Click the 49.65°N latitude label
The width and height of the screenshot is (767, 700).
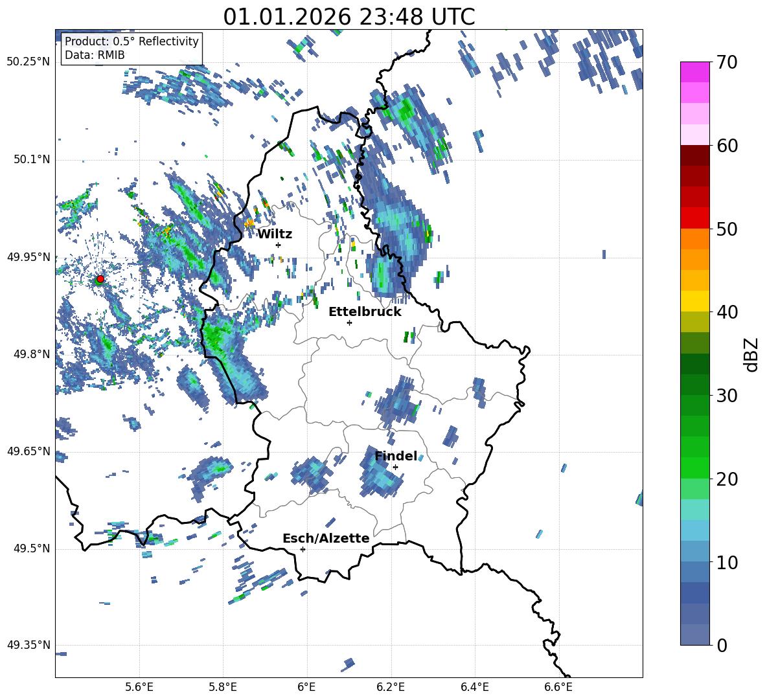click(29, 451)
